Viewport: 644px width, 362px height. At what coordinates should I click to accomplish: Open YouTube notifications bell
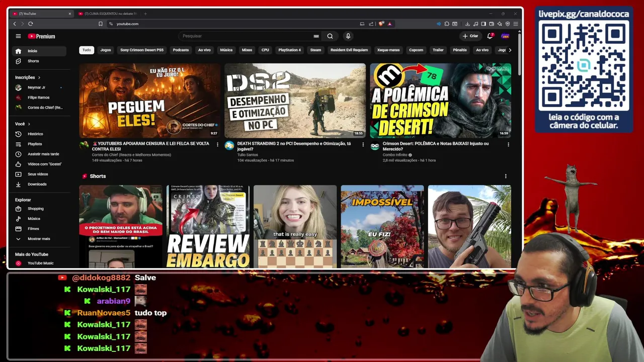(x=490, y=36)
